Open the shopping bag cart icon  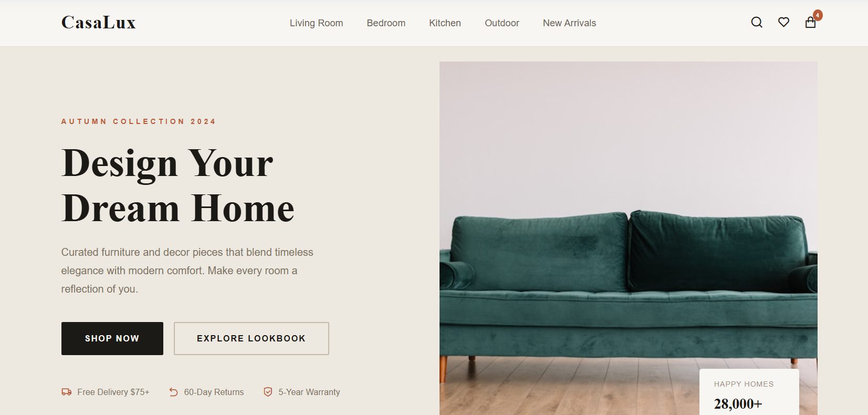tap(810, 23)
